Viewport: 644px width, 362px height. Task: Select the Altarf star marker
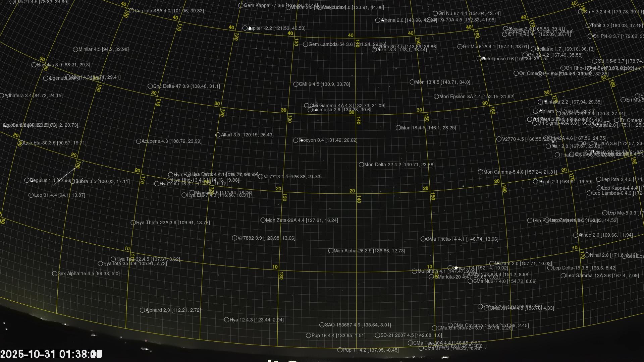(218, 135)
